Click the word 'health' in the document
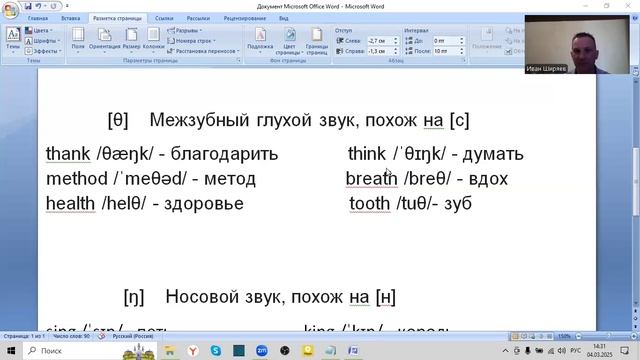640x360 pixels. [x=70, y=203]
